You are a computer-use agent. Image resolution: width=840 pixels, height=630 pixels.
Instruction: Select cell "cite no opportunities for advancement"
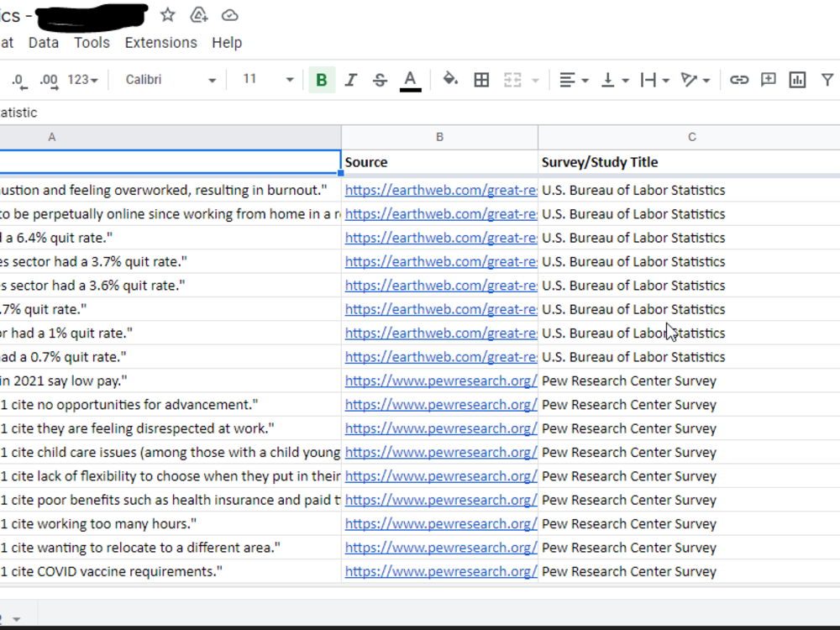171,405
